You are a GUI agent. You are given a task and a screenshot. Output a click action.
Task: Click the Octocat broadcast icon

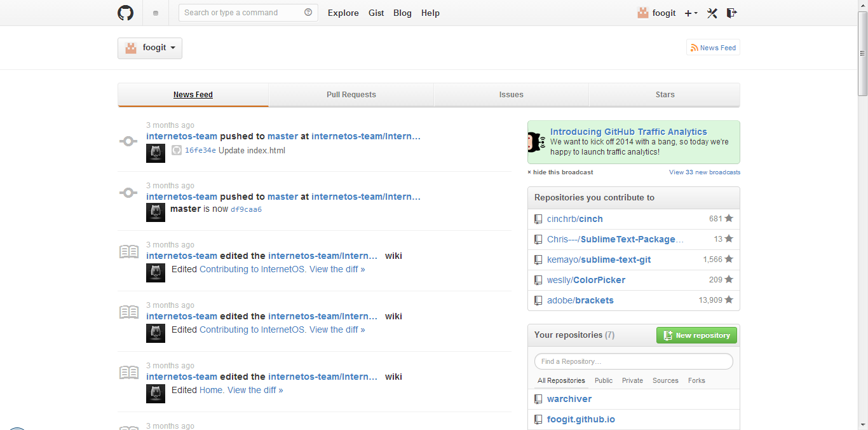538,142
